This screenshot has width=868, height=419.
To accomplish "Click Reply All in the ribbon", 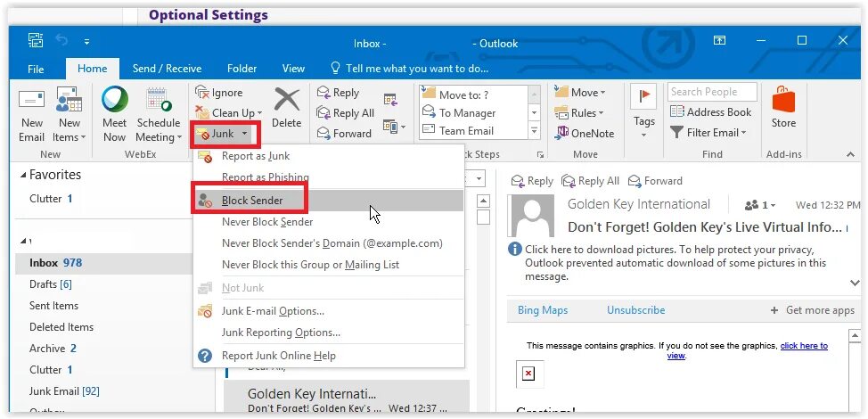I will 346,113.
